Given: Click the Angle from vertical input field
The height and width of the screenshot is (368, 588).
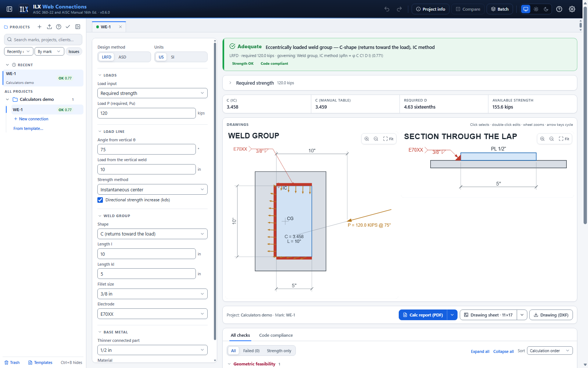Looking at the screenshot, I should coord(147,149).
